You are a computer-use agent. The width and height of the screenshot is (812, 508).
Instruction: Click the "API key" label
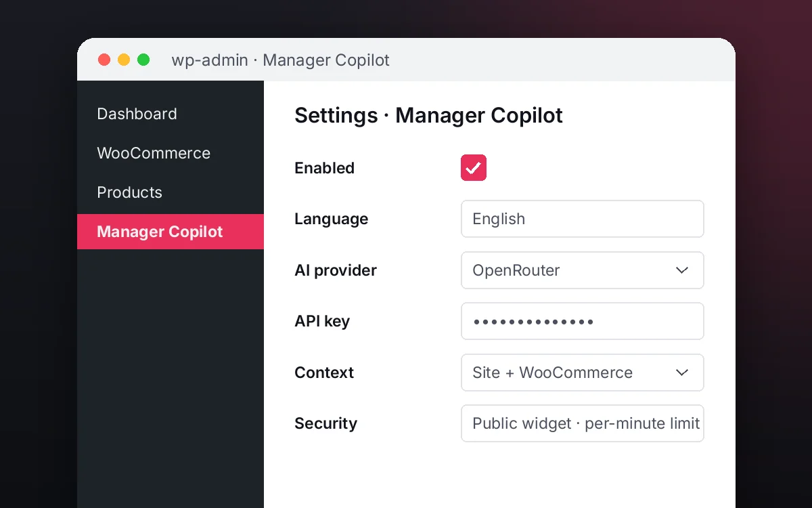click(x=322, y=321)
